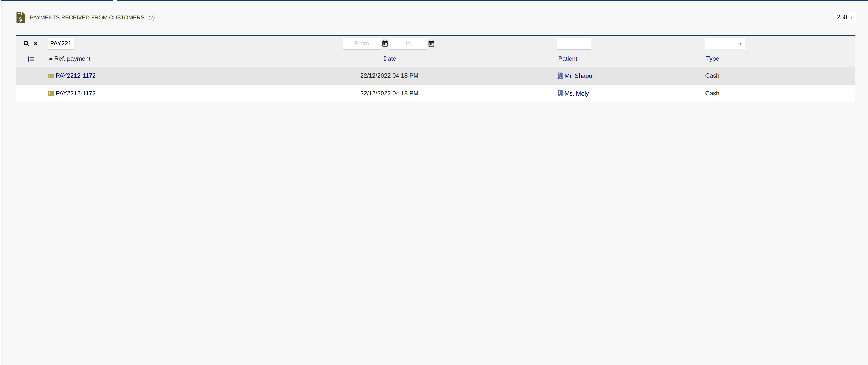Sort by Ref. payment column header
The image size is (868, 365).
coord(72,59)
